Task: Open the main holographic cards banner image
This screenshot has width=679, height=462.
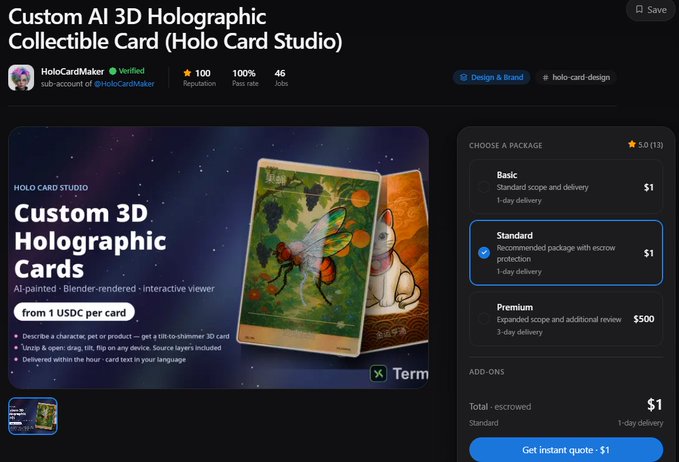Action: (219, 258)
